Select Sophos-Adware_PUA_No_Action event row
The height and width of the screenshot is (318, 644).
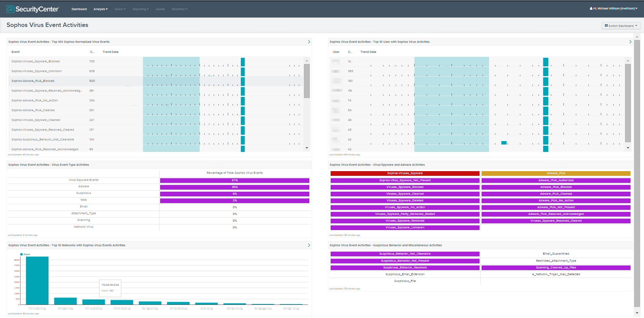tap(156, 100)
